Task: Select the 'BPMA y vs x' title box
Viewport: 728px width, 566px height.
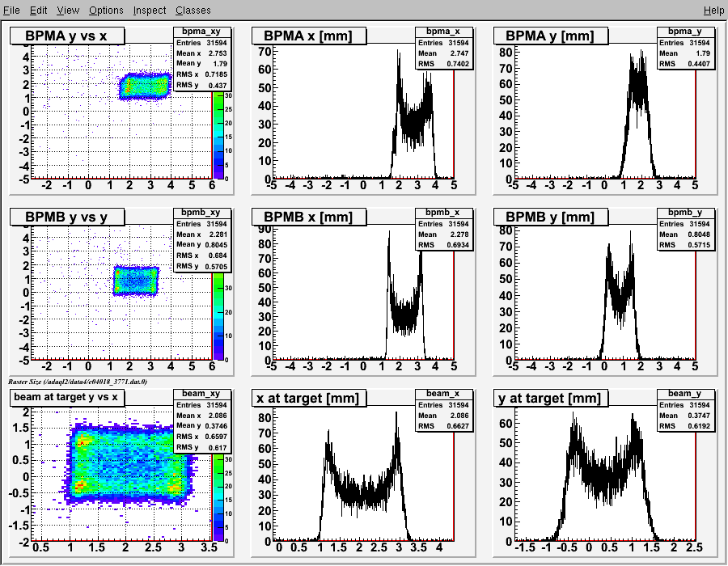Action: [67, 36]
